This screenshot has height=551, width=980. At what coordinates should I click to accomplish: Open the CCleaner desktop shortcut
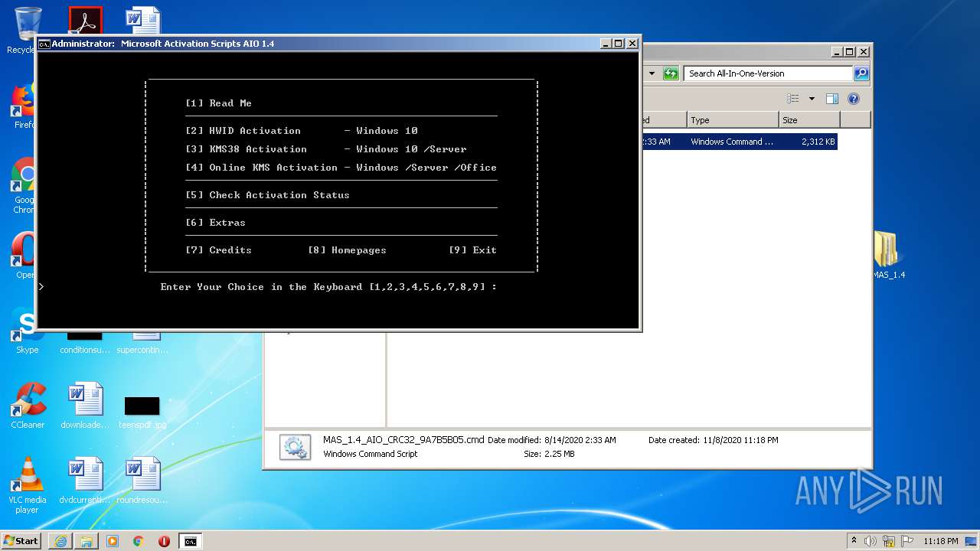[x=27, y=406]
